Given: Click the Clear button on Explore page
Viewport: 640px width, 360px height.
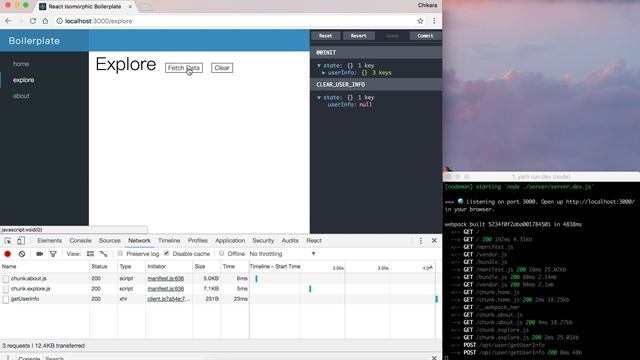Looking at the screenshot, I should coord(222,68).
